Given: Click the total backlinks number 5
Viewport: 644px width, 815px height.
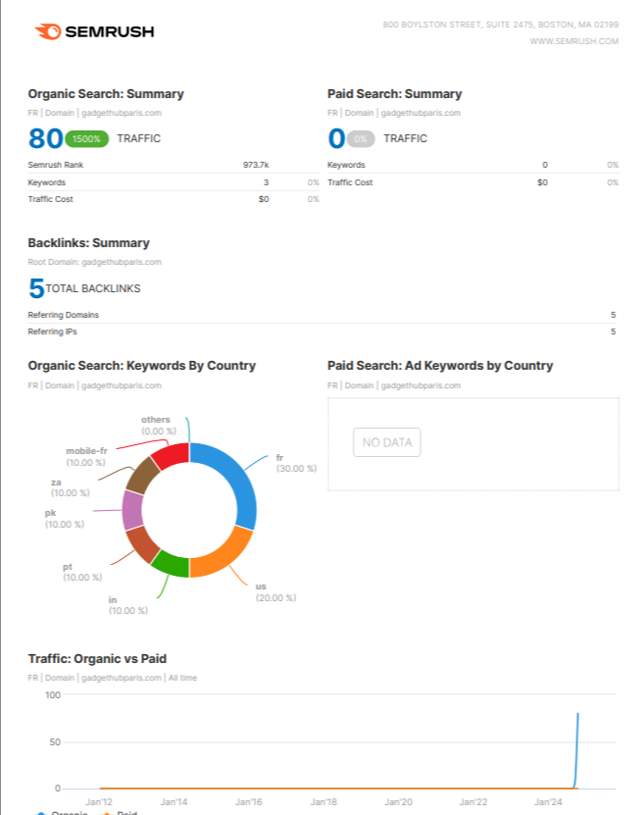Looking at the screenshot, I should (x=36, y=288).
